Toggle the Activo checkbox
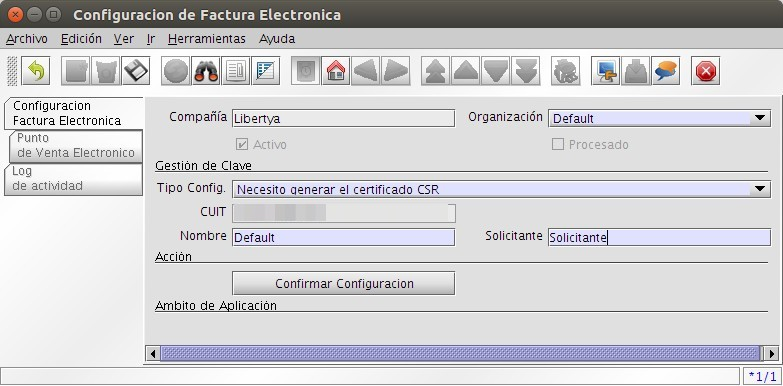The image size is (783, 386). tap(242, 144)
